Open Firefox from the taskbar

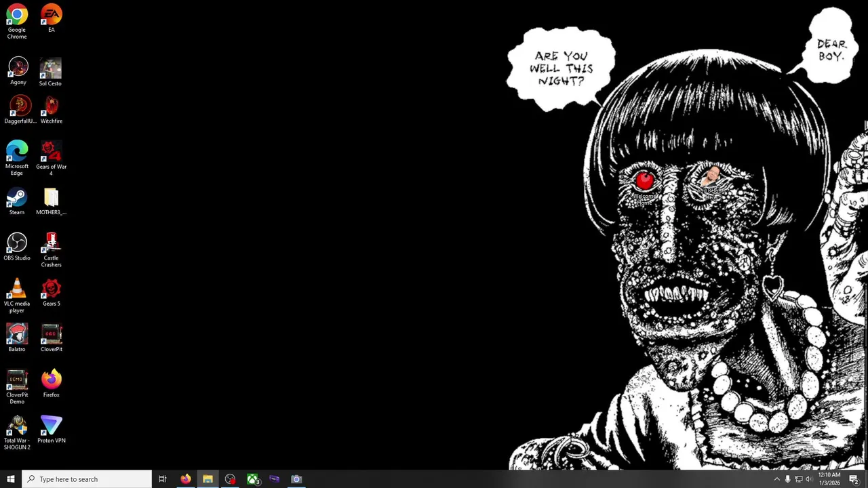(x=185, y=479)
